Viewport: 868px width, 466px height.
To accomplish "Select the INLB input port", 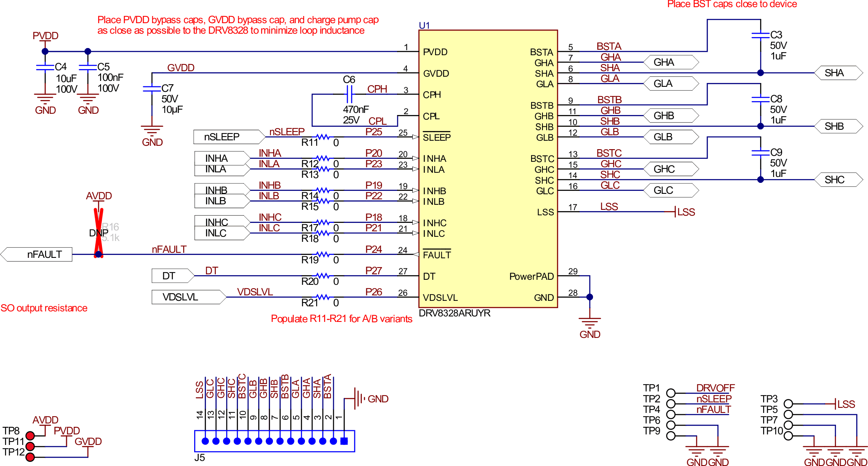I will click(222, 201).
